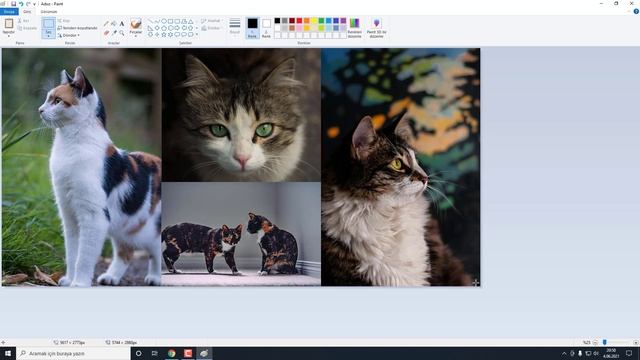Choose the straight line shape
This screenshot has width=640, height=360.
(151, 21)
